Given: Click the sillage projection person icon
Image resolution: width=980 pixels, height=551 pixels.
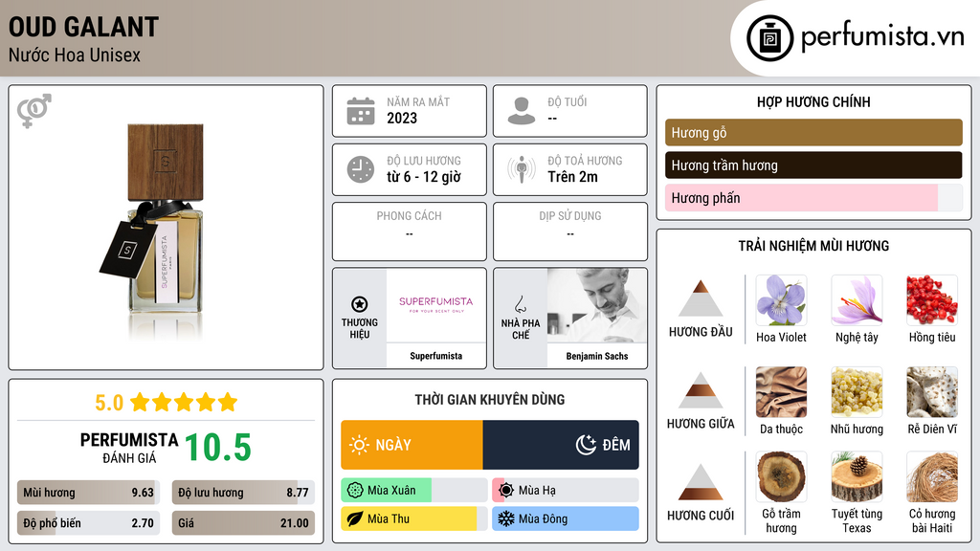Looking at the screenshot, I should (x=522, y=169).
